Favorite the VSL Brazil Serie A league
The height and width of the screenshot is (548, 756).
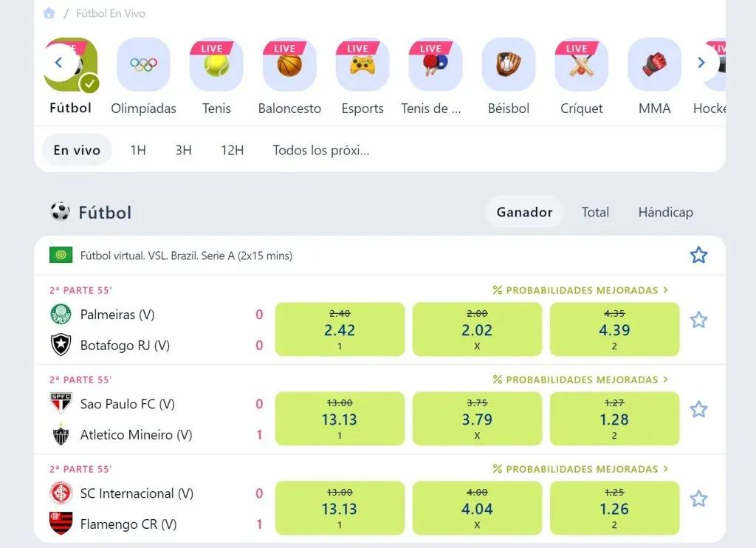[x=698, y=254]
